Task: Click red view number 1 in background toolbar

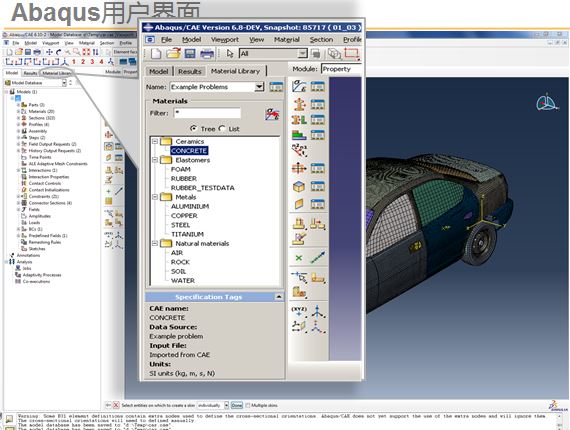Action: point(74,62)
